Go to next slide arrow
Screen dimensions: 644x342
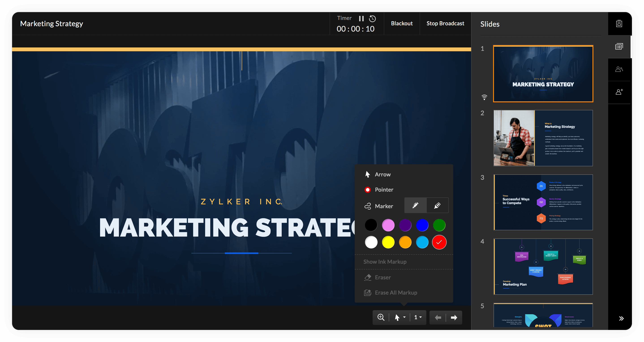coord(454,318)
